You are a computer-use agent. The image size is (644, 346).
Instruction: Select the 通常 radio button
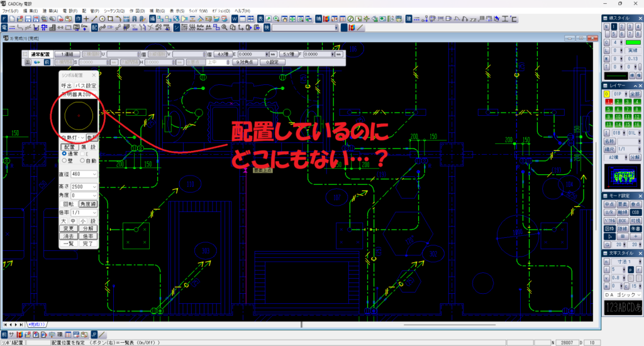65,153
